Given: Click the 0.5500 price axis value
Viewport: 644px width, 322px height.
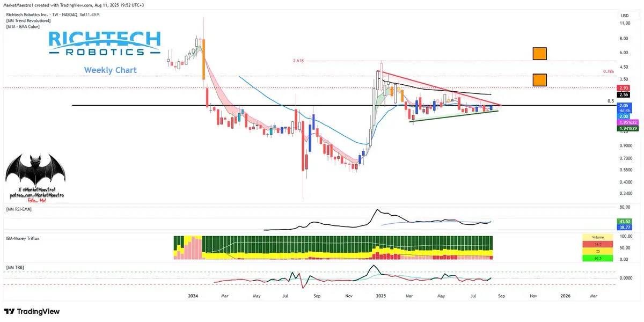Looking at the screenshot, I should click(626, 170).
